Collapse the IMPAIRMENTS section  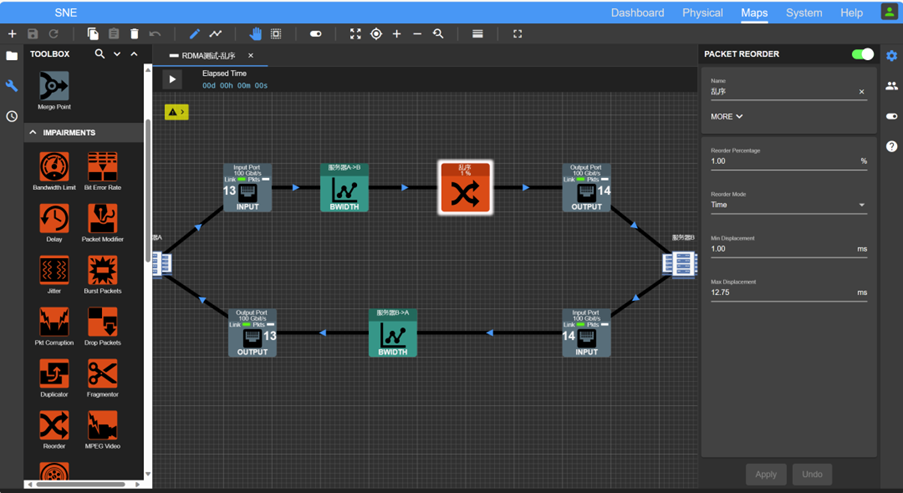33,132
